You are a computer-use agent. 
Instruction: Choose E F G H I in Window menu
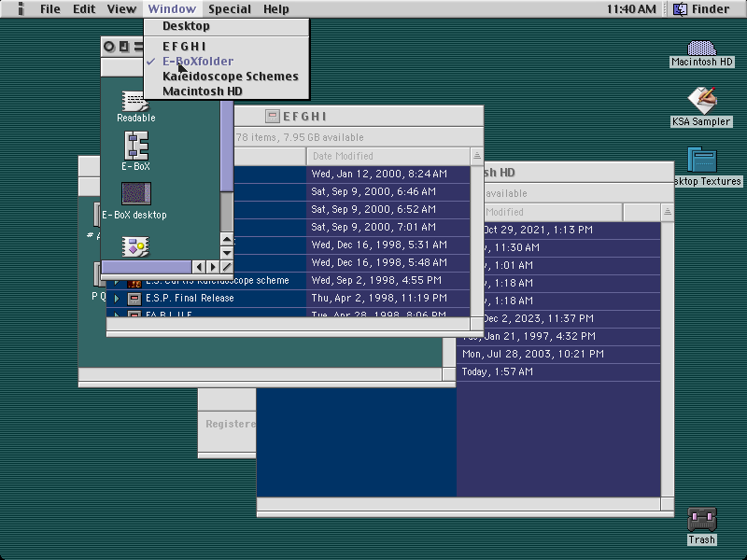[x=226, y=46]
